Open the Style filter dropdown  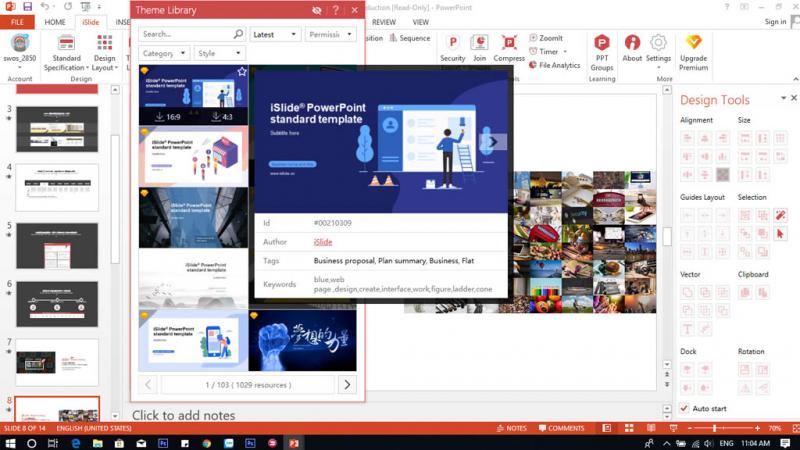coord(218,53)
